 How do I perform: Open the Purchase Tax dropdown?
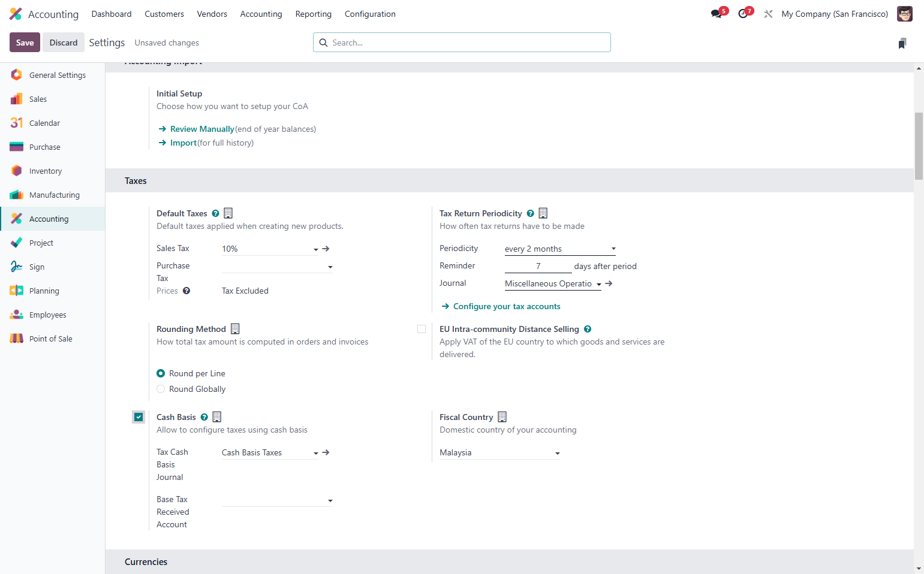click(x=277, y=266)
